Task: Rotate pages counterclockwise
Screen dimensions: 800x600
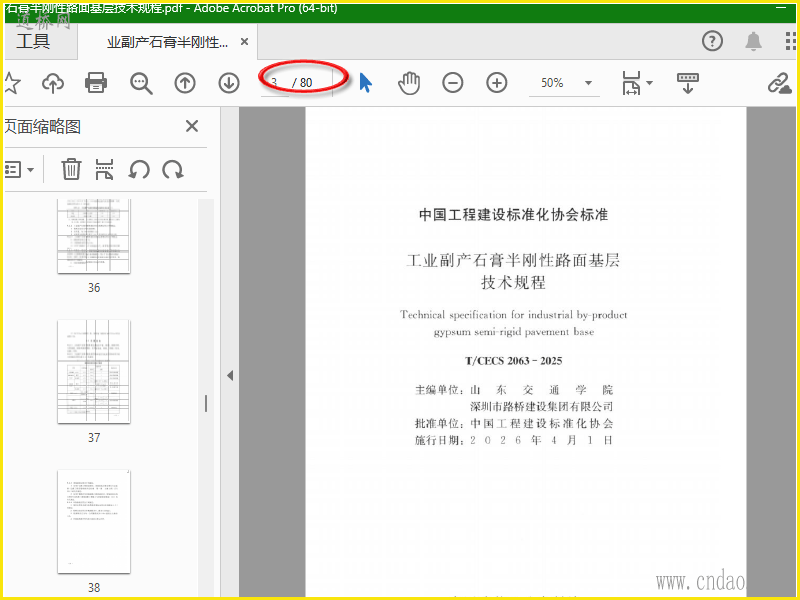Action: 139,169
